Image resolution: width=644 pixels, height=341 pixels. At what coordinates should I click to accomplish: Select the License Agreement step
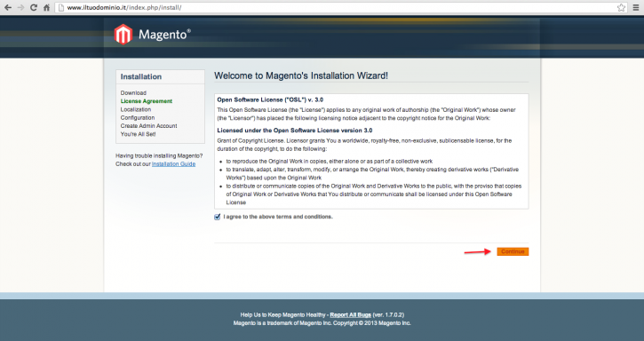147,101
